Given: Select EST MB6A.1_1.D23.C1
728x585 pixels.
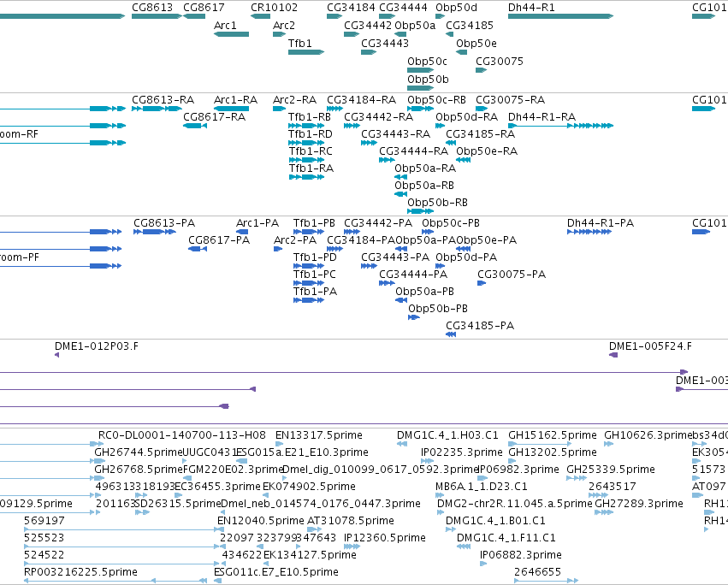Looking at the screenshot, I should coord(481,487).
